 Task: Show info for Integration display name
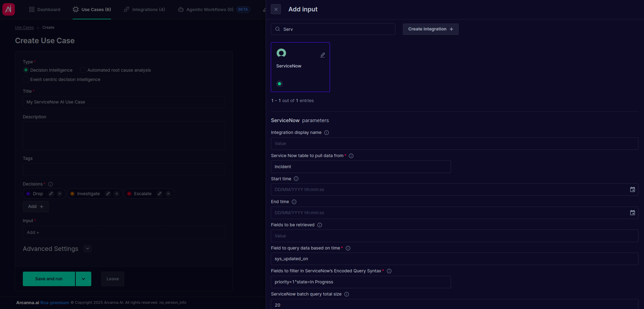tap(326, 133)
